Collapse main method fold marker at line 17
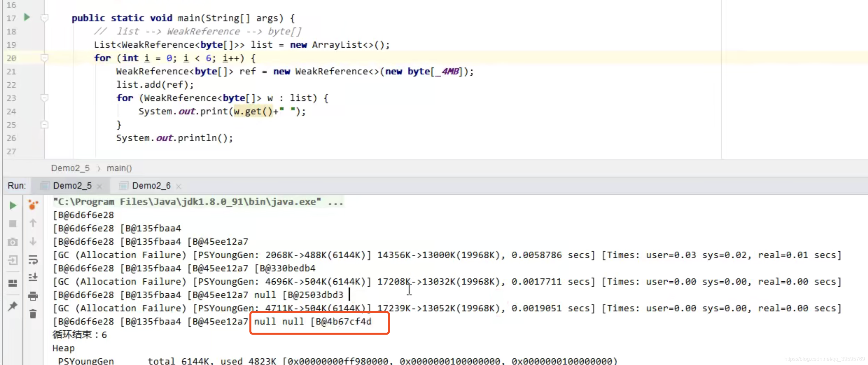The width and height of the screenshot is (868, 365). [x=45, y=18]
